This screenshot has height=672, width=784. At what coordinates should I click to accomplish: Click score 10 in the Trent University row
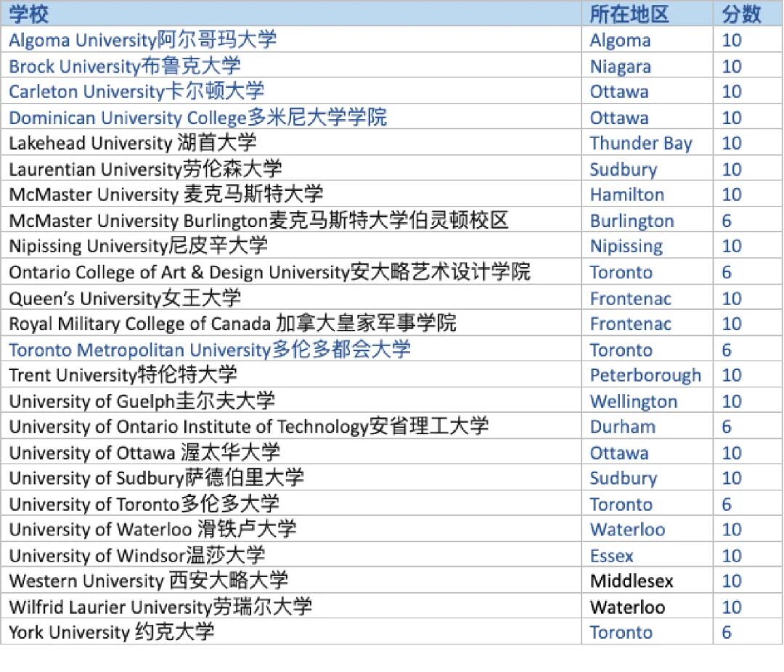tap(732, 375)
